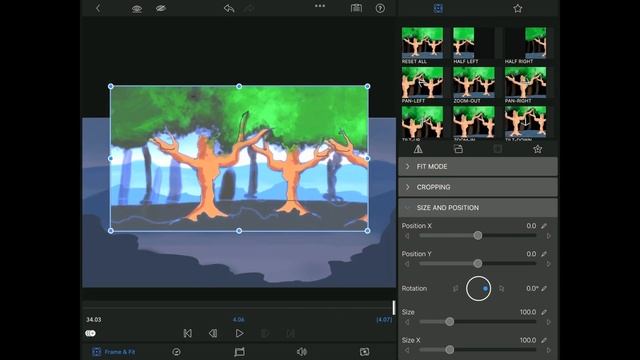Switch to the frame presets tab

click(x=438, y=8)
